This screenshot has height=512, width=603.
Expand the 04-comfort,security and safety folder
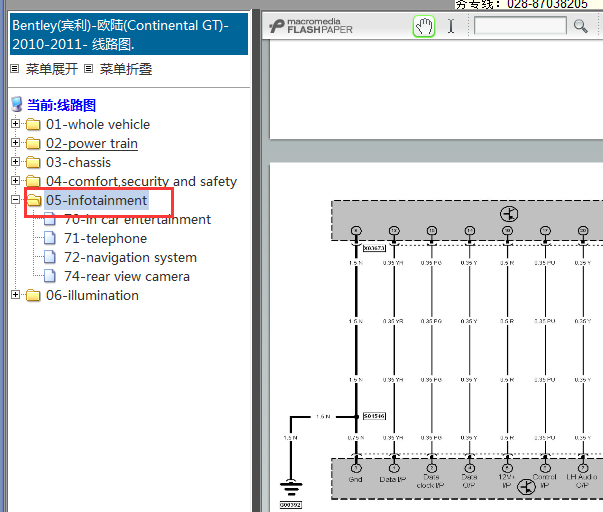coord(15,180)
